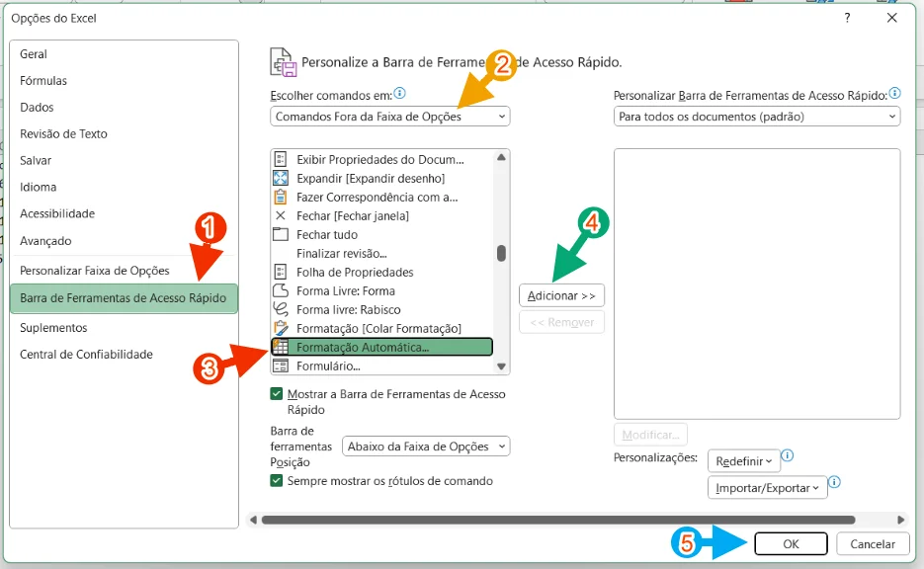Open the Suplementos category
Viewport: 924px width, 569px height.
(124, 328)
